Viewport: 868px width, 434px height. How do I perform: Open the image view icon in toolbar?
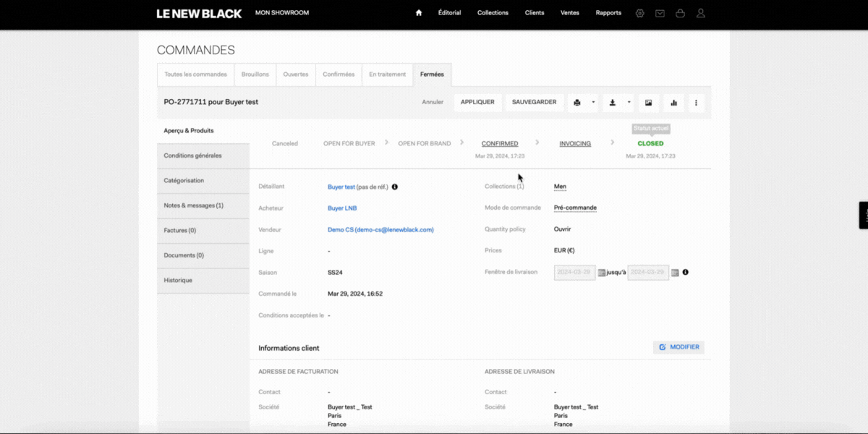[648, 103]
